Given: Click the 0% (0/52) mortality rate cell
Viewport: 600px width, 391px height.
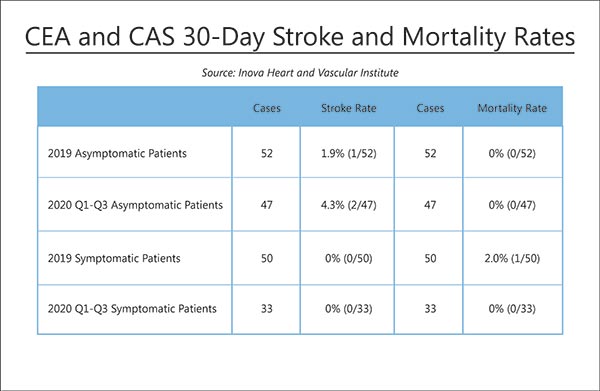Looking at the screenshot, I should (x=512, y=153).
